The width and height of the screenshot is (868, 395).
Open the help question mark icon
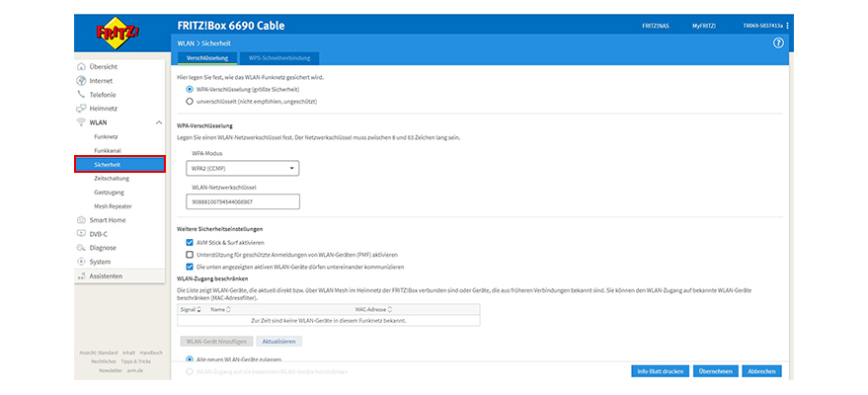pos(778,43)
